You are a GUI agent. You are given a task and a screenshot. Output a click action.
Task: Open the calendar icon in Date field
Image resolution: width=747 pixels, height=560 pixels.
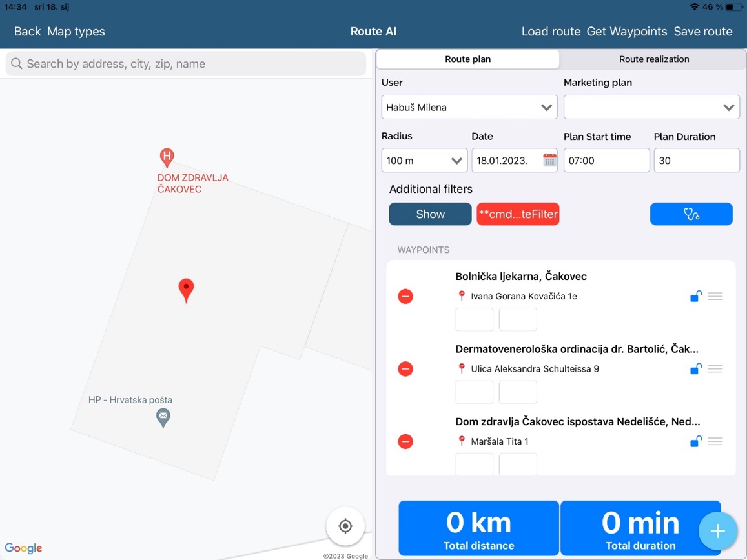click(x=549, y=161)
